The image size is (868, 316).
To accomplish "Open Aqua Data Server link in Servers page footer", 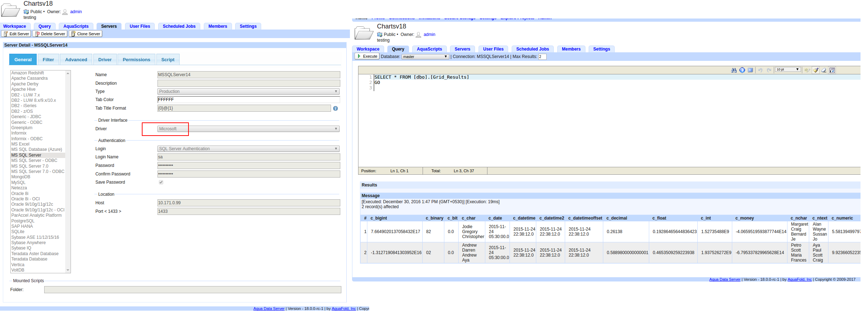I will tap(269, 309).
